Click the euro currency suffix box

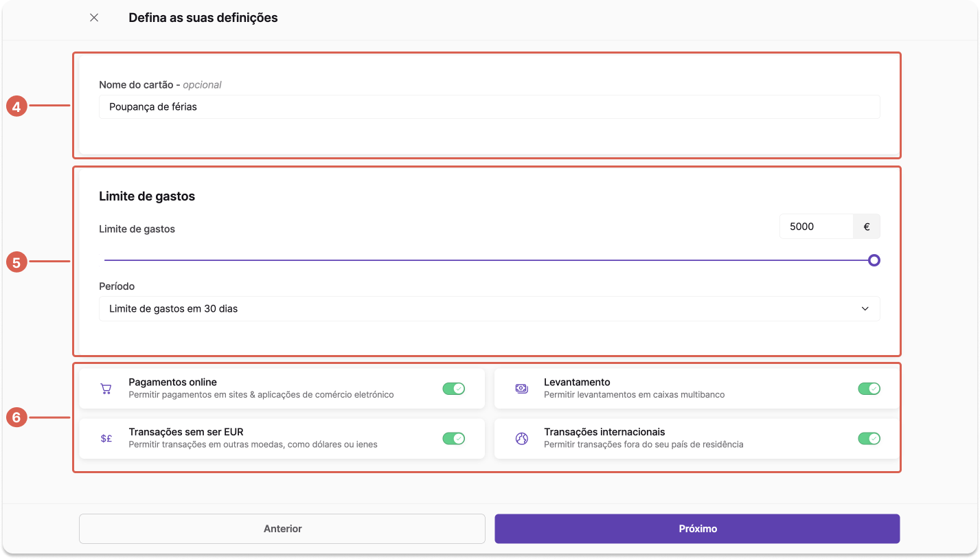tap(867, 227)
